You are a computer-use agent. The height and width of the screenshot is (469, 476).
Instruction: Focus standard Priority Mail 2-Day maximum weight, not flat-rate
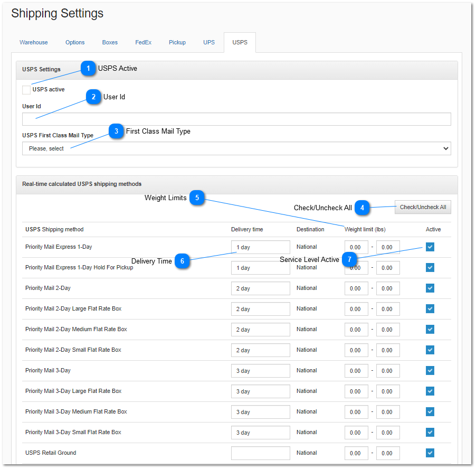pos(388,288)
